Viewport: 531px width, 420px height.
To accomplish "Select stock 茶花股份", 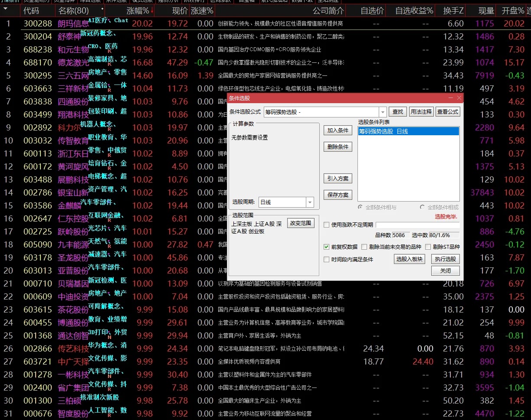I will pyautogui.click(x=73, y=309).
